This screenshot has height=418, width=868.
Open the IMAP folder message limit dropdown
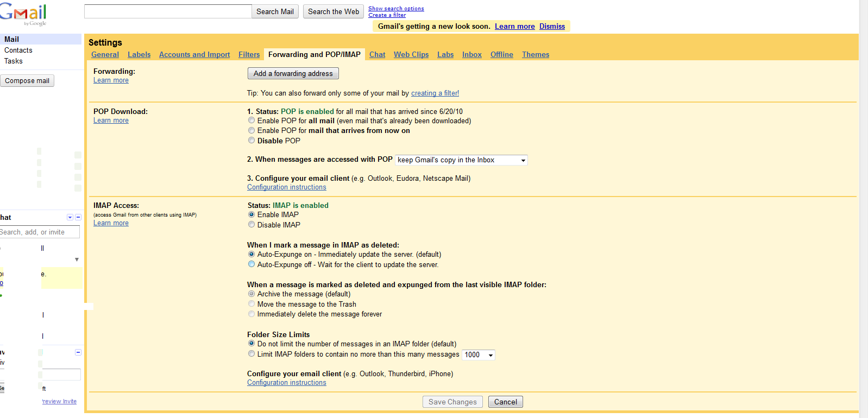(x=479, y=355)
